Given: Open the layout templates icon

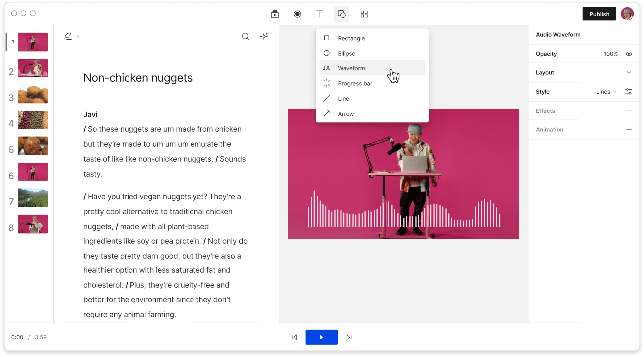Looking at the screenshot, I should (x=364, y=14).
